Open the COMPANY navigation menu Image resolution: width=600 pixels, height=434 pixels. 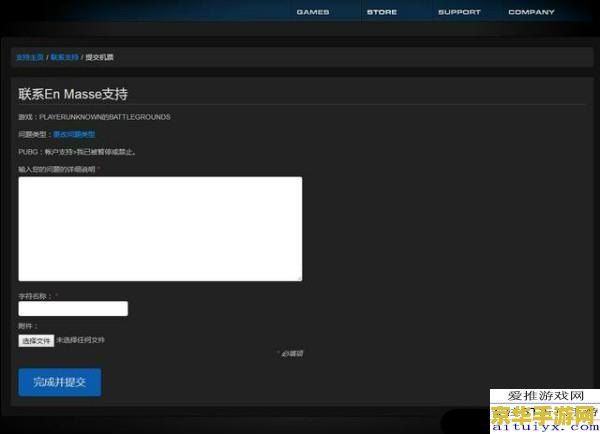tap(531, 12)
